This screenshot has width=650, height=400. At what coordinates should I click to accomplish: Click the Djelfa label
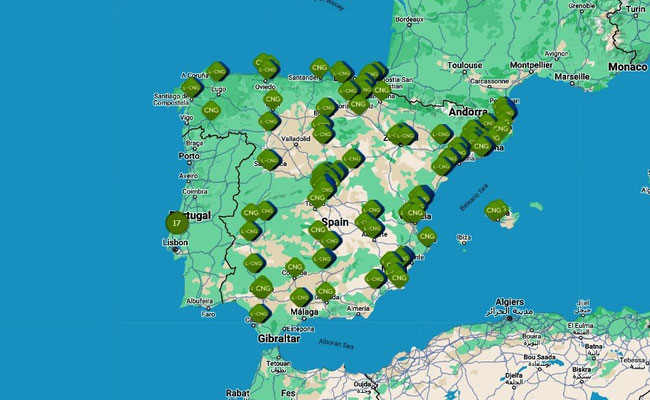[x=514, y=376]
